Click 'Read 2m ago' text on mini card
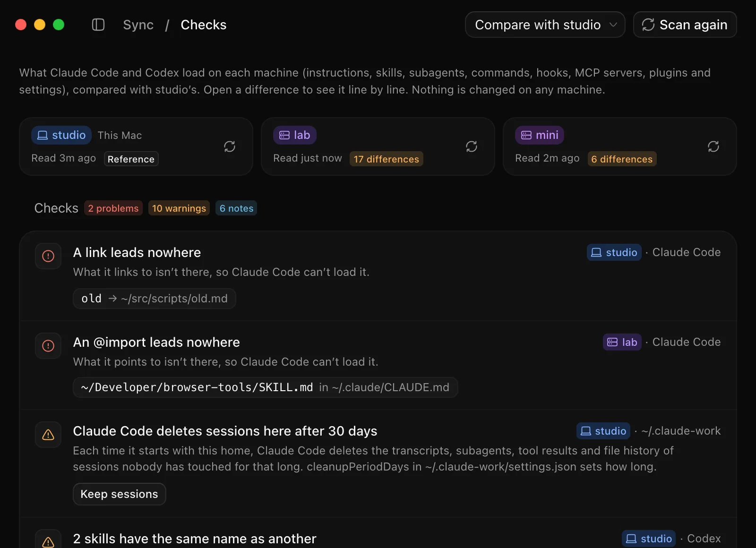The width and height of the screenshot is (756, 548). pyautogui.click(x=547, y=158)
